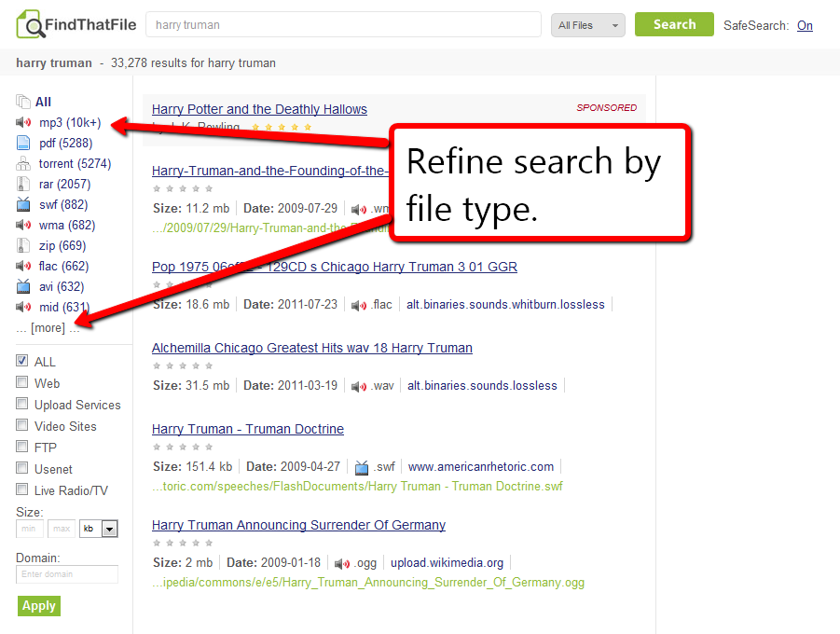
Task: Click the FindThatFile magnifier logo
Action: [29, 23]
